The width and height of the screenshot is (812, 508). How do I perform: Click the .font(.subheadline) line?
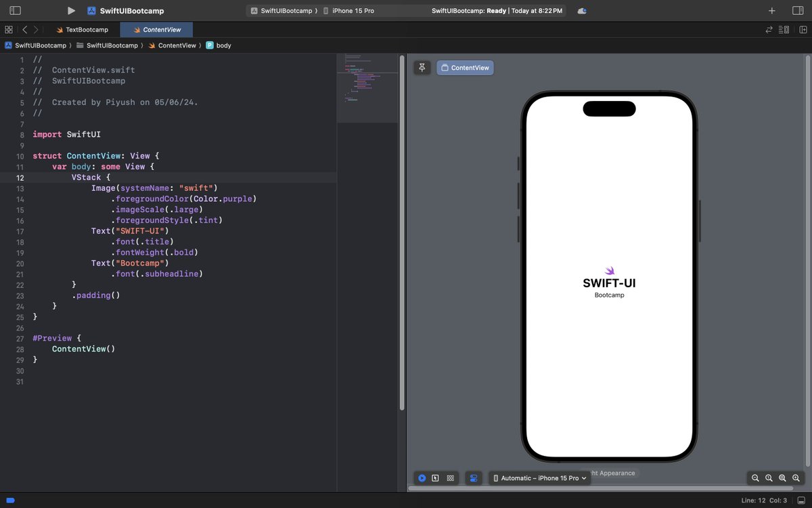tap(157, 274)
